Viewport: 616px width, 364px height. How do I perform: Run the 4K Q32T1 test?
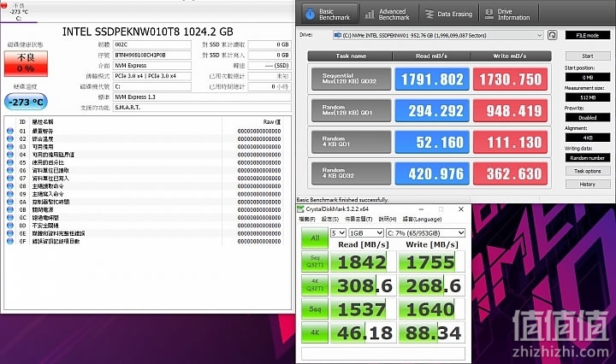(x=315, y=285)
